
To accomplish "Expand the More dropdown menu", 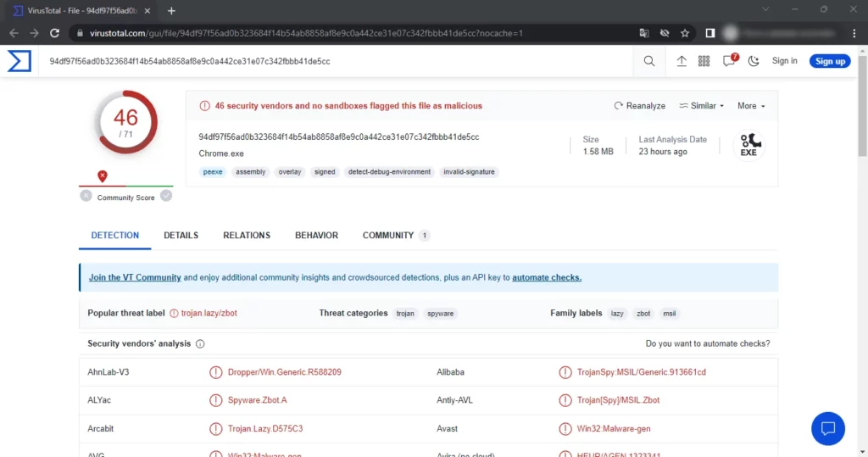I will click(751, 106).
